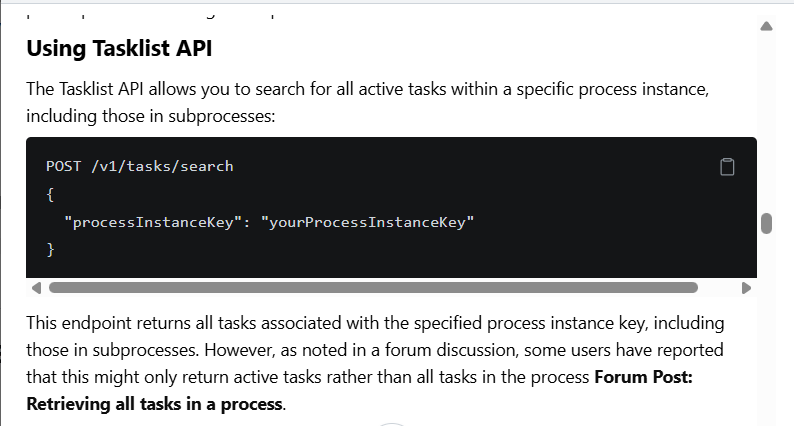Click the vertical scrollbar track above the thumb

click(766, 122)
